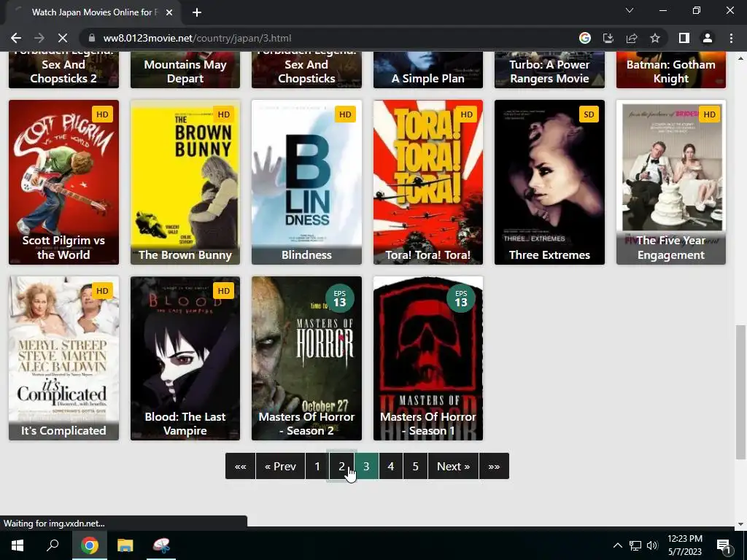Go back using the browser back arrow
Screen dimensions: 747x560
pyautogui.click(x=16, y=38)
